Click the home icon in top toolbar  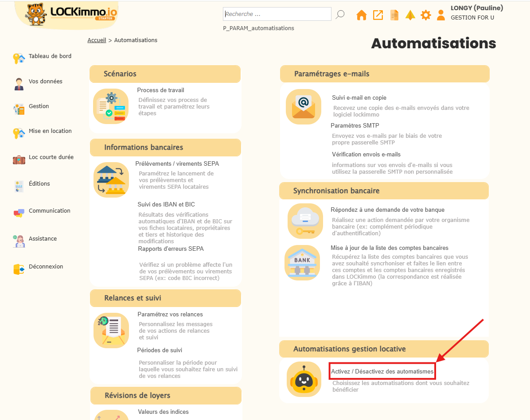tap(362, 15)
